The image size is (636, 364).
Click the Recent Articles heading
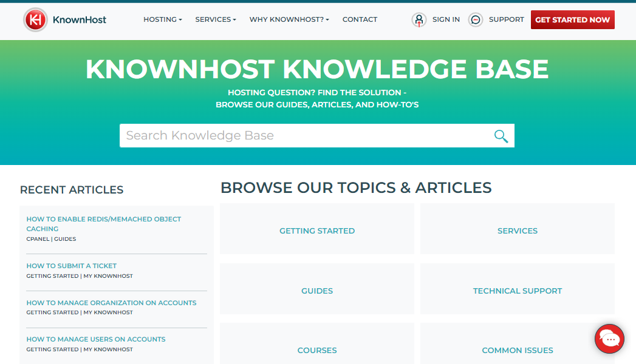[x=72, y=190]
